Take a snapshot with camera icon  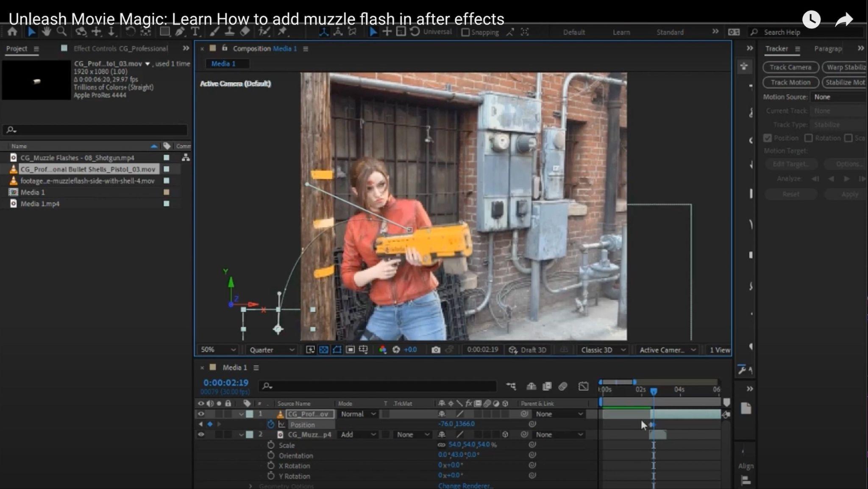coord(436,350)
